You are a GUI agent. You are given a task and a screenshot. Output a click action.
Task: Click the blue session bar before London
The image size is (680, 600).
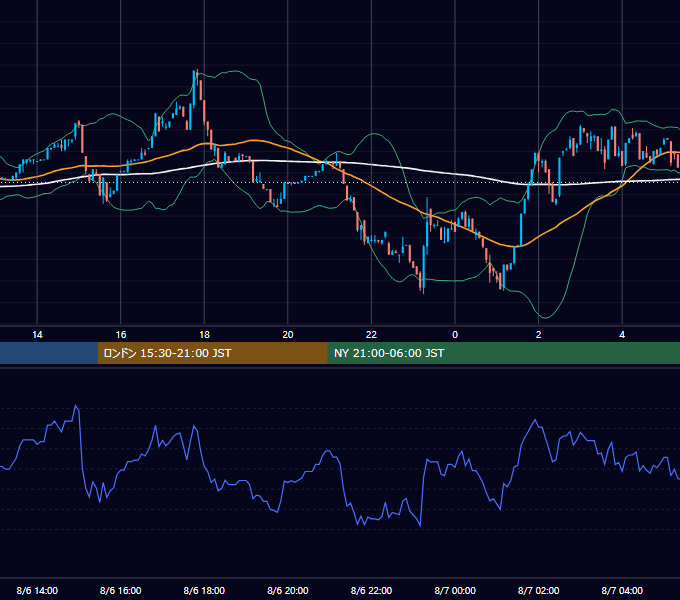click(49, 353)
